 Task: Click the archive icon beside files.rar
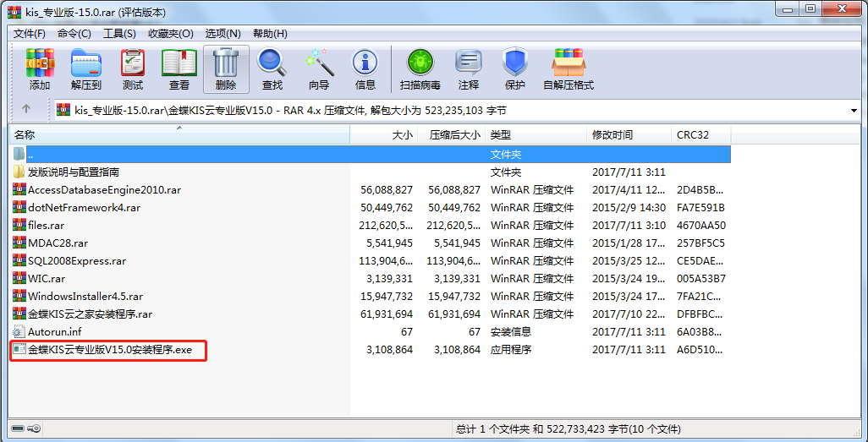coord(19,225)
